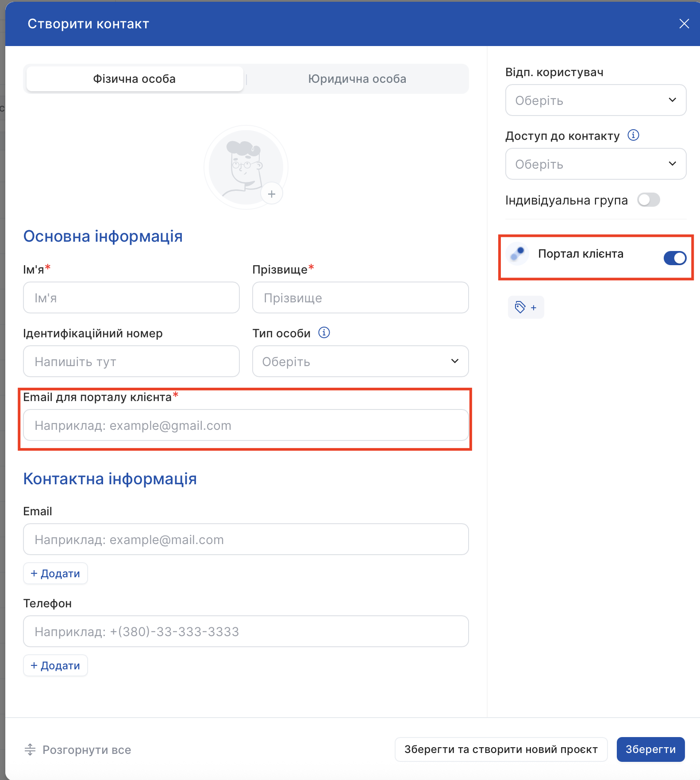Click the Телефон input field
This screenshot has width=700, height=780.
pos(246,631)
